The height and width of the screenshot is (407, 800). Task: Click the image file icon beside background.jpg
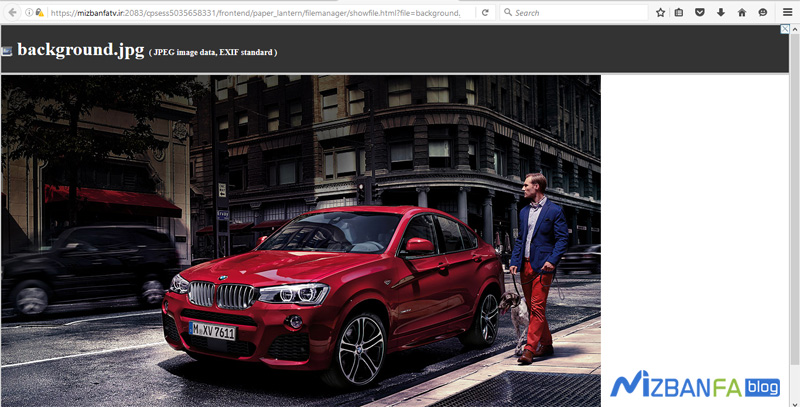click(7, 51)
